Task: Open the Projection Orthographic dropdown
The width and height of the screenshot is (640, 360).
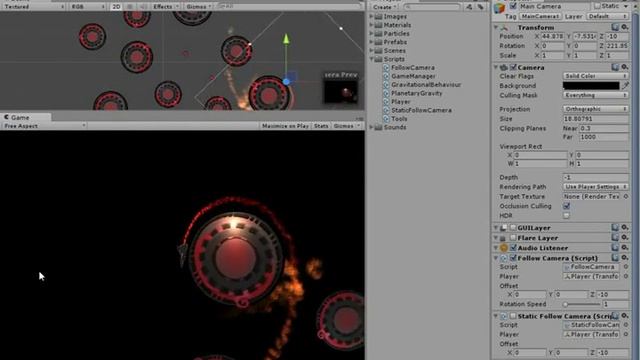Action: point(596,109)
